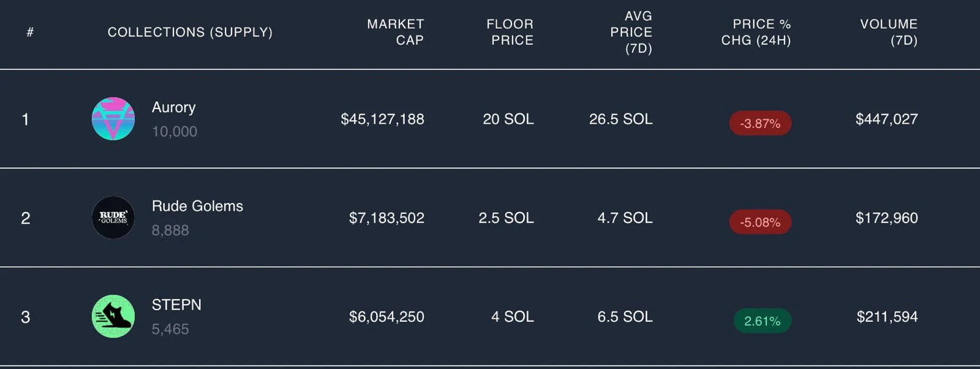Viewport: 980px width, 369px height.
Task: Sort by Floor Price column header
Action: click(510, 32)
